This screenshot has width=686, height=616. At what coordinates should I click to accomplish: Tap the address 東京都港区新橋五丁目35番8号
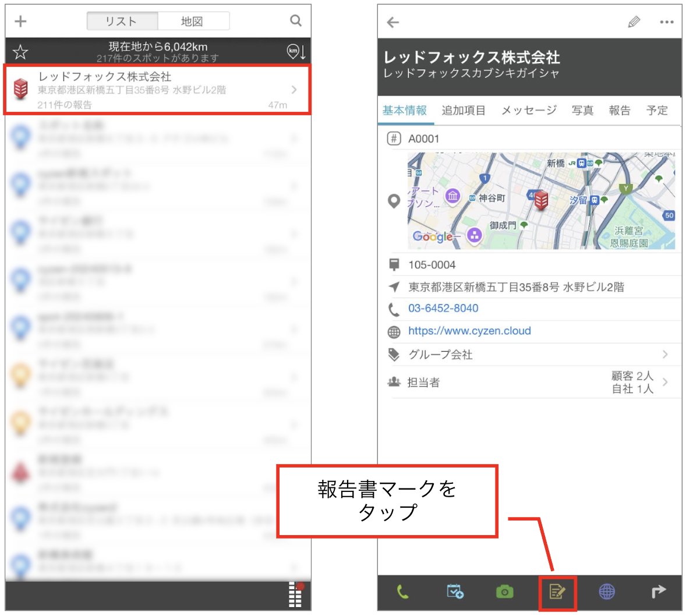tap(516, 287)
